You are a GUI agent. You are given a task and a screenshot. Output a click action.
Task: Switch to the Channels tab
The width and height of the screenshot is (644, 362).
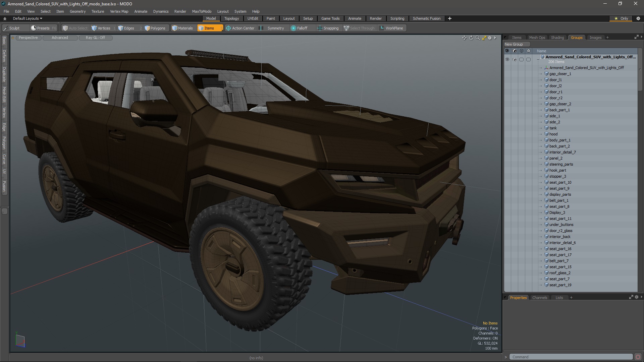click(x=539, y=298)
